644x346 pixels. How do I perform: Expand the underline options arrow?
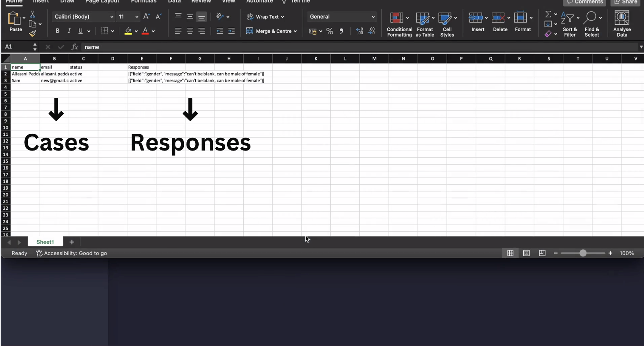tap(89, 31)
